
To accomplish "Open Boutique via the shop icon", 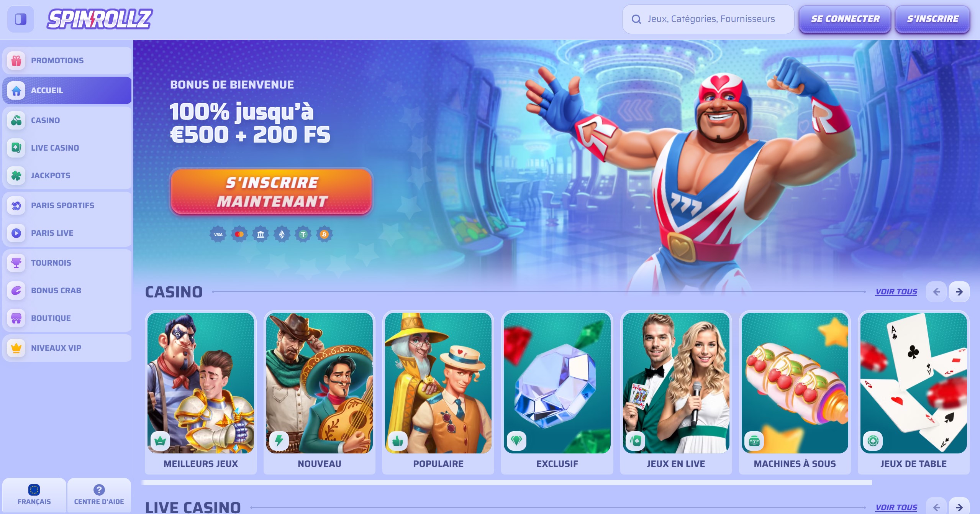I will pyautogui.click(x=16, y=318).
